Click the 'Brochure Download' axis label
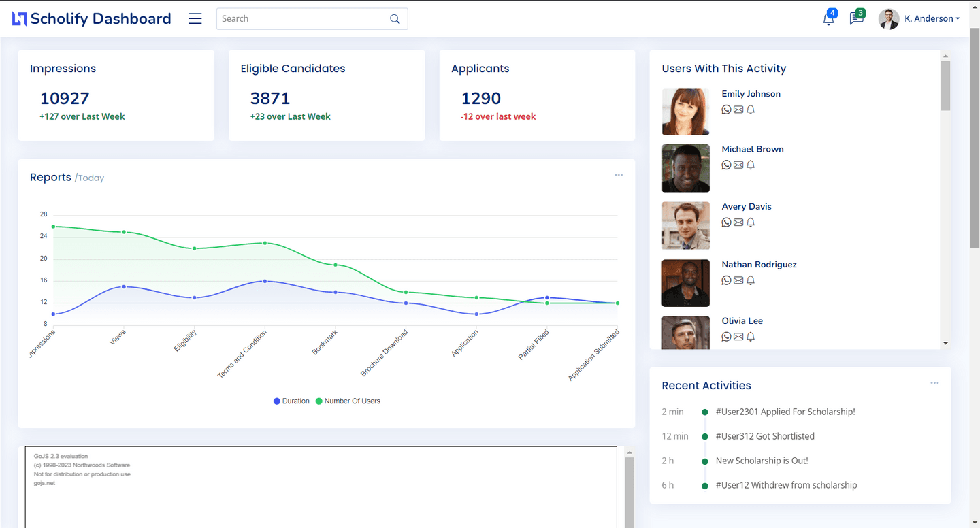980x528 pixels. click(385, 353)
